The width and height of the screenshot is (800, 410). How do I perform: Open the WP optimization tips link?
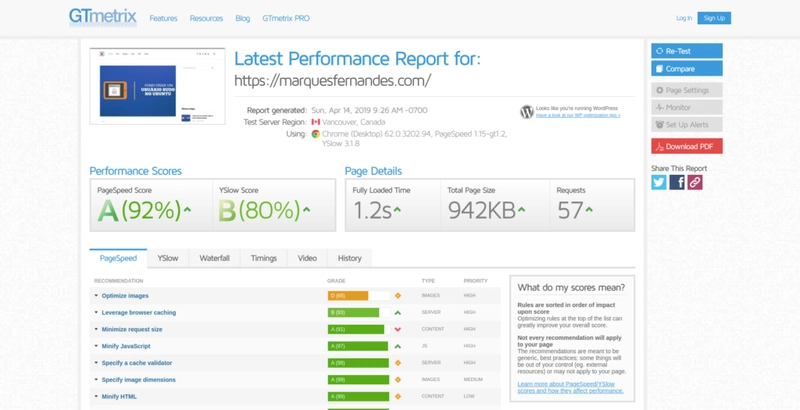click(x=578, y=115)
